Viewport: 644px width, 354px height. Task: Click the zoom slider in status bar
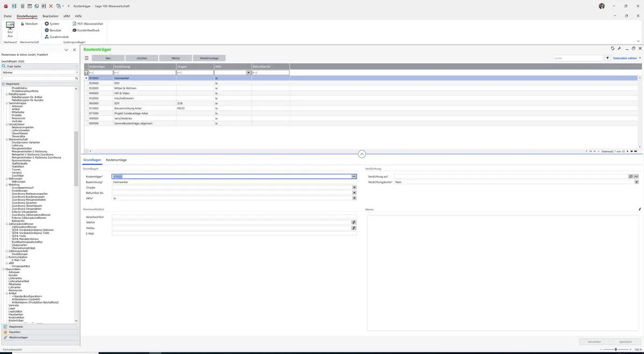(616, 350)
